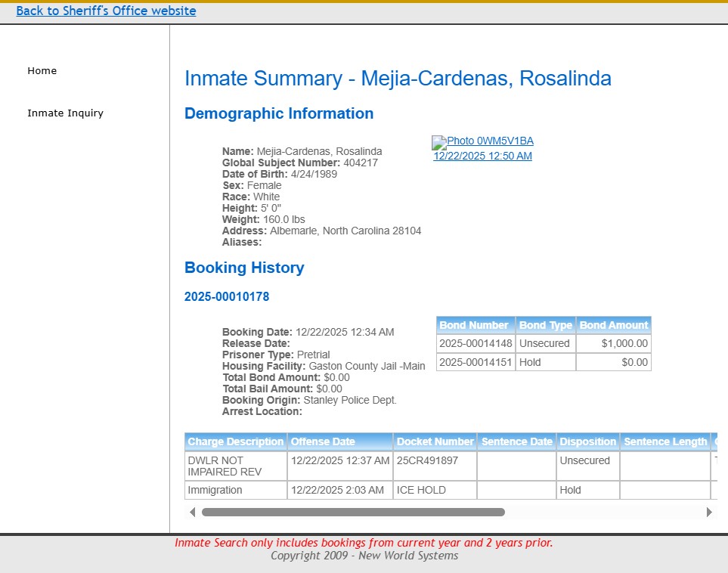The width and height of the screenshot is (728, 573).
Task: Click the Sentence Length column header
Action: [665, 441]
